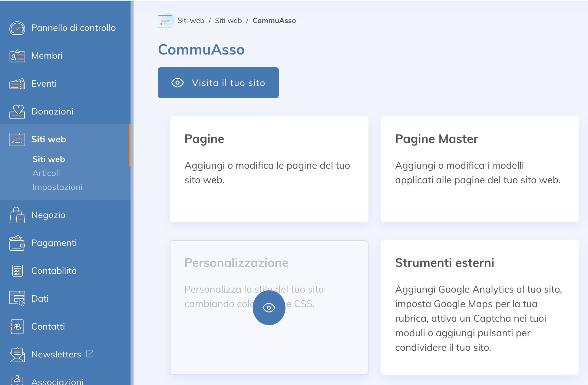Click the Contatti address book icon
This screenshot has height=385, width=588.
17,327
